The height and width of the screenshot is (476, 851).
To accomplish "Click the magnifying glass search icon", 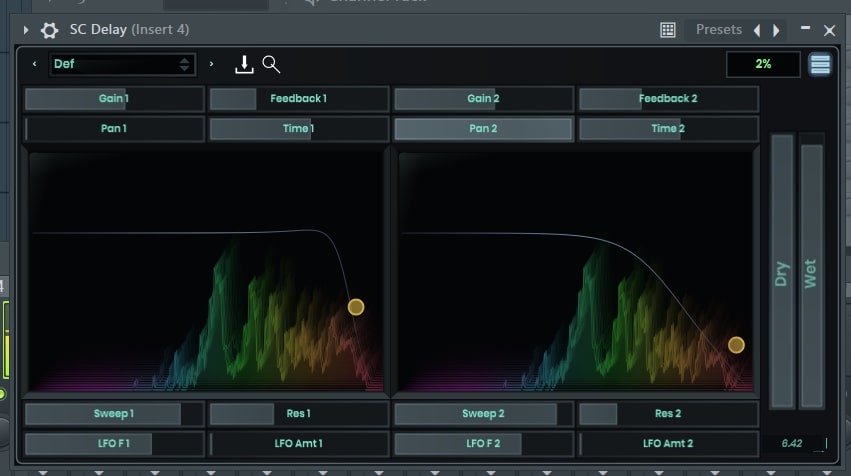I will click(271, 64).
